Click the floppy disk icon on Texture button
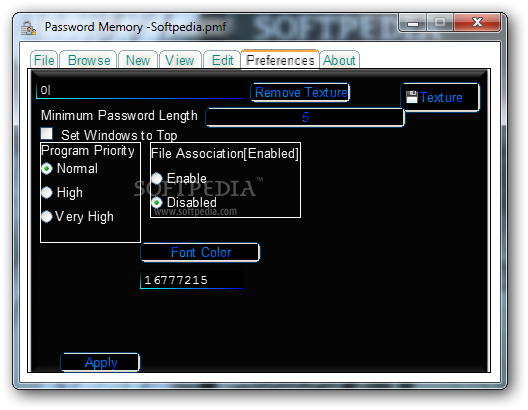Viewport: 528px width, 410px height. pos(411,97)
